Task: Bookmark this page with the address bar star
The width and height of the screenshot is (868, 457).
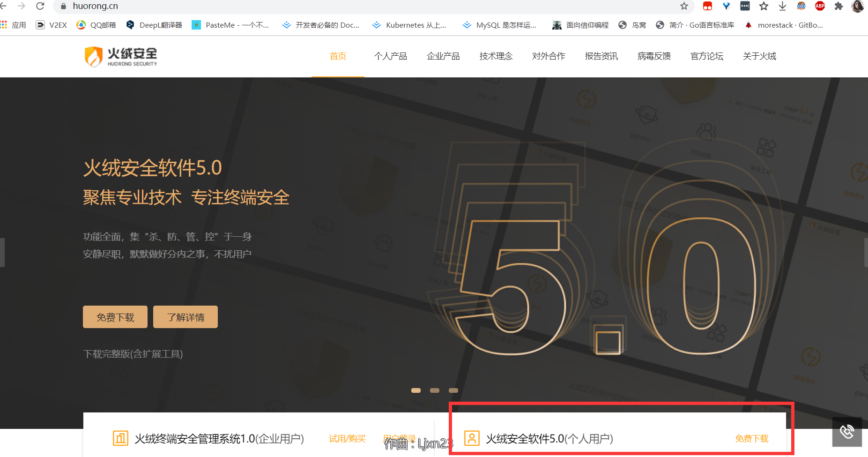Action: [684, 6]
